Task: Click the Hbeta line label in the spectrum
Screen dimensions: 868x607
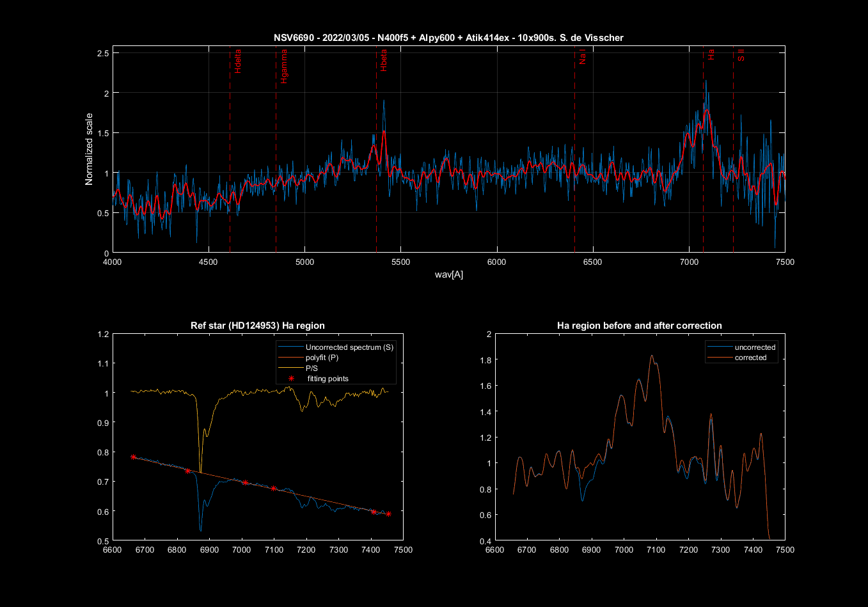Action: tap(384, 61)
